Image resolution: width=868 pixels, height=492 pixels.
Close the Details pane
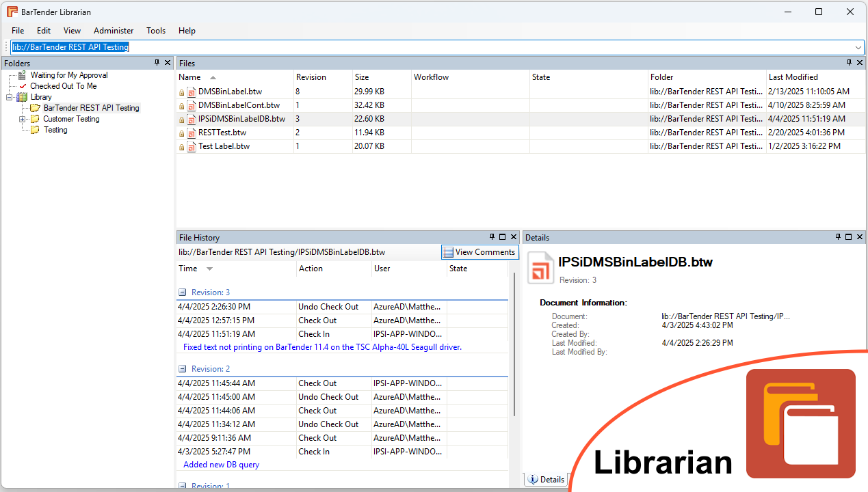tap(860, 237)
